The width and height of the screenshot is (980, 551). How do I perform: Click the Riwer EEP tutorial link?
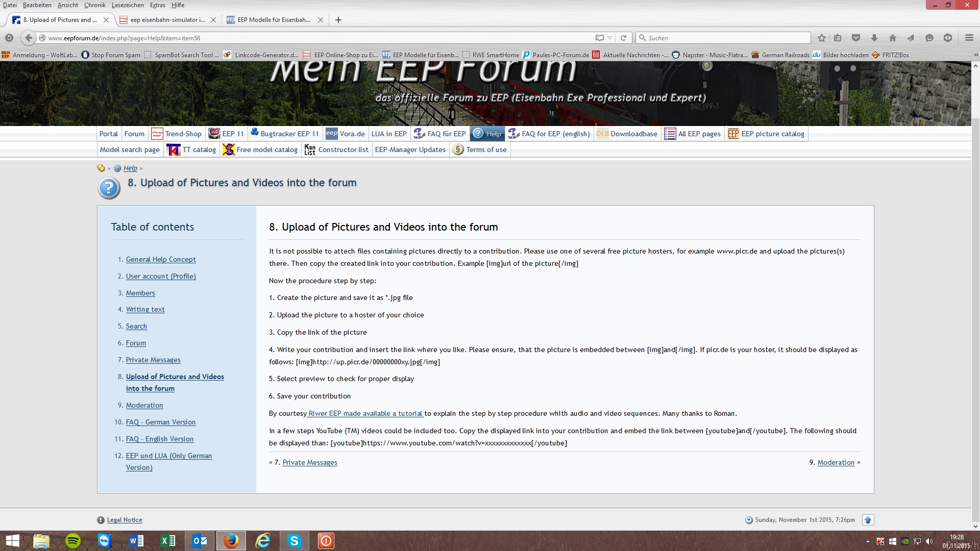click(x=365, y=413)
